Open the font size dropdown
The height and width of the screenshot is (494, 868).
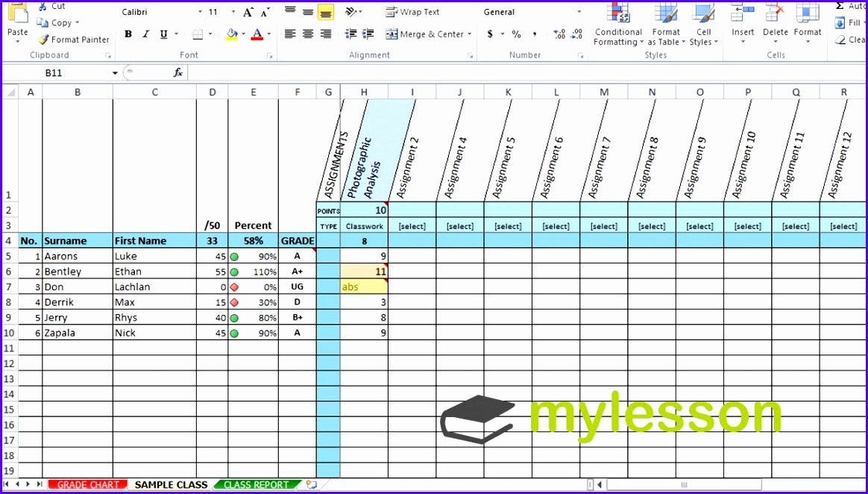pos(233,12)
